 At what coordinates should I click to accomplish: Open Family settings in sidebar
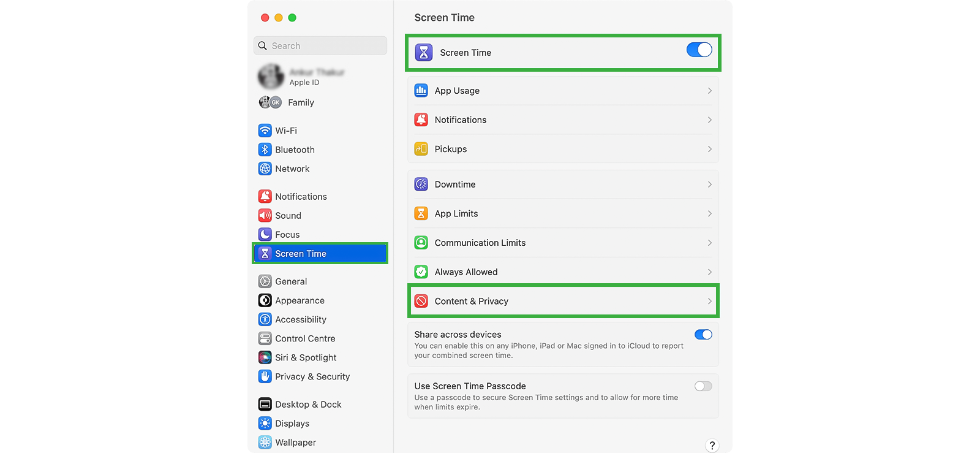click(301, 102)
